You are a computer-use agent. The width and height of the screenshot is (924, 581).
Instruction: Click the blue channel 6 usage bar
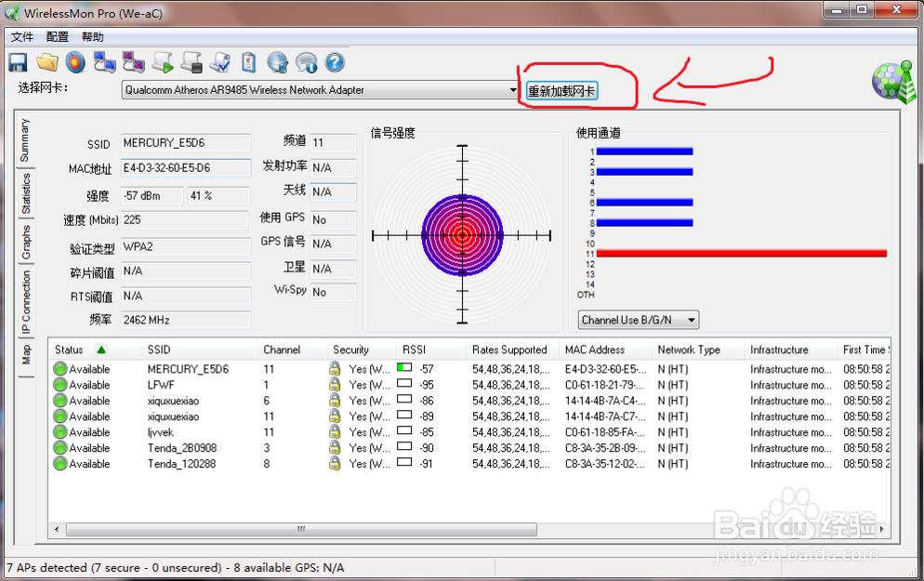645,202
